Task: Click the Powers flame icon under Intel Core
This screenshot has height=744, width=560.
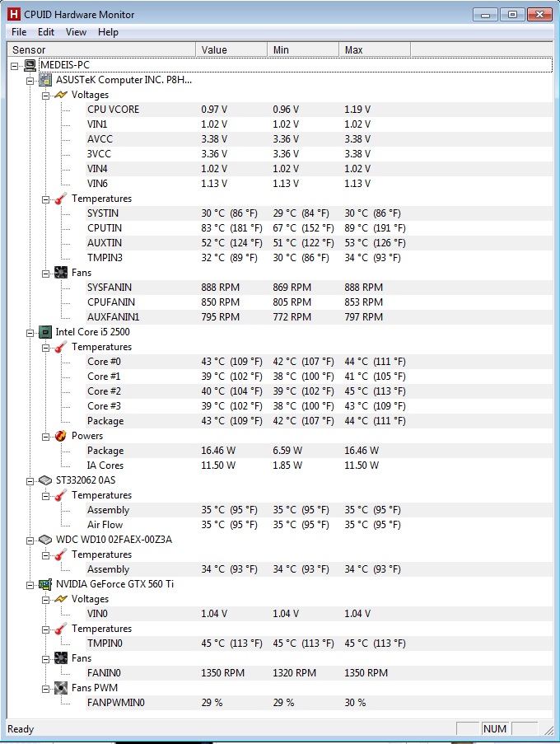Action: (x=60, y=436)
